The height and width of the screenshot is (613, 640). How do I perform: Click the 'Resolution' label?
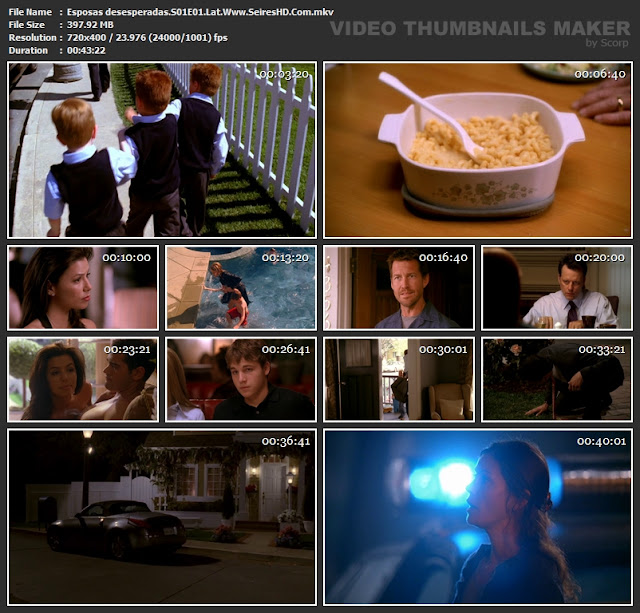tap(33, 38)
